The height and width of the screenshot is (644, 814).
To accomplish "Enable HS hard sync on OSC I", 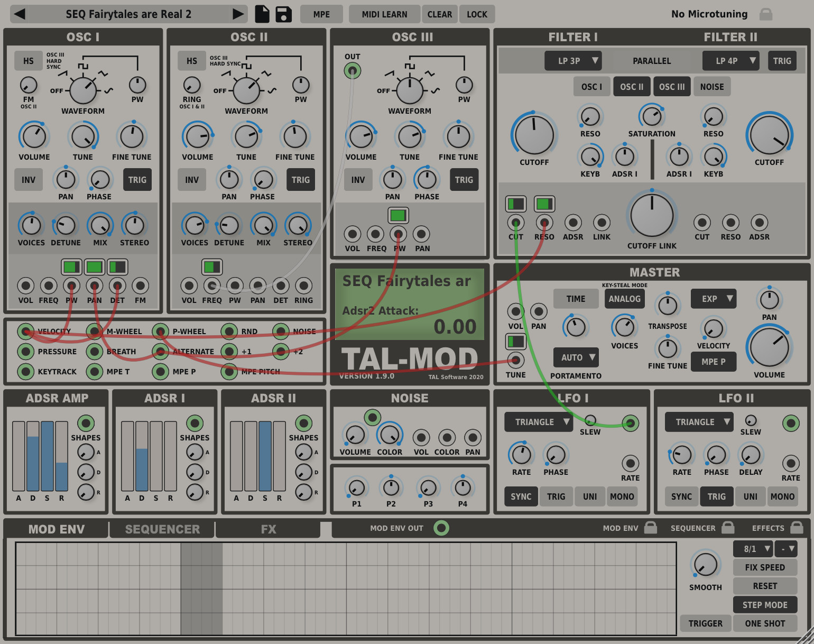I will click(x=29, y=60).
